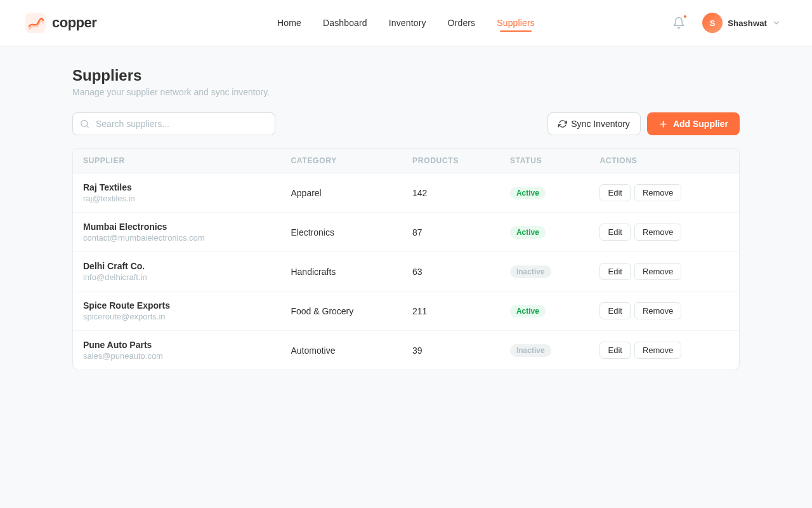The width and height of the screenshot is (812, 508).
Task: Open the notifications bell
Action: click(x=679, y=23)
